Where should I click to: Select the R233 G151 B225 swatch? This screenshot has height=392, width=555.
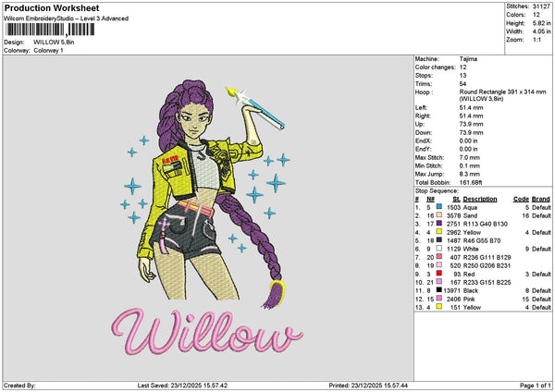tap(438, 282)
